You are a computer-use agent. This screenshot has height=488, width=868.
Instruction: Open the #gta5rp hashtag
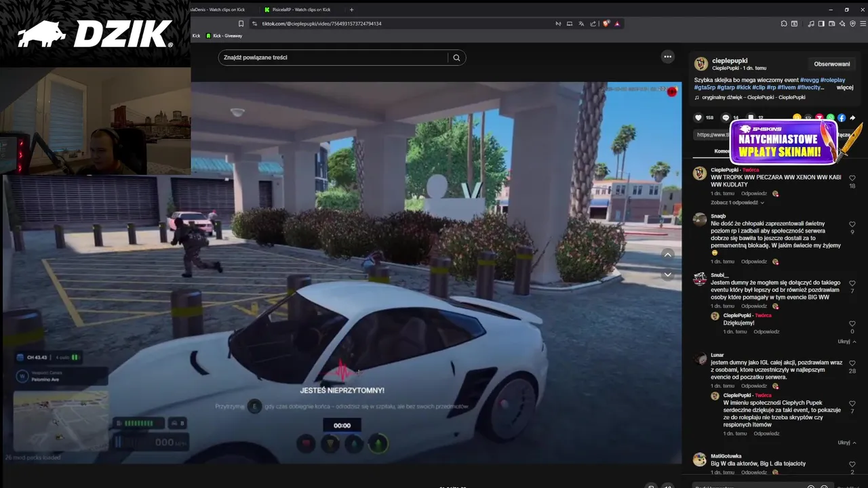tap(705, 87)
